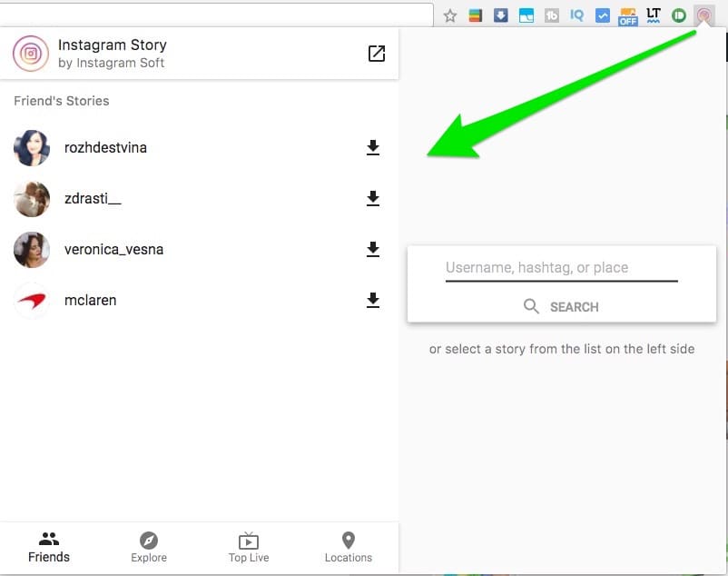Open Instagram Story in new window
Viewport: 728px width, 576px height.
[x=377, y=54]
